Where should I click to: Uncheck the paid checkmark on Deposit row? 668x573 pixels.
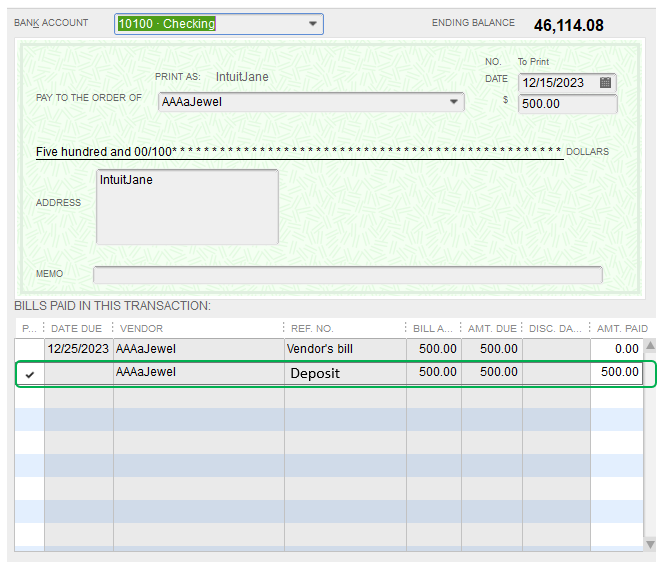point(30,374)
